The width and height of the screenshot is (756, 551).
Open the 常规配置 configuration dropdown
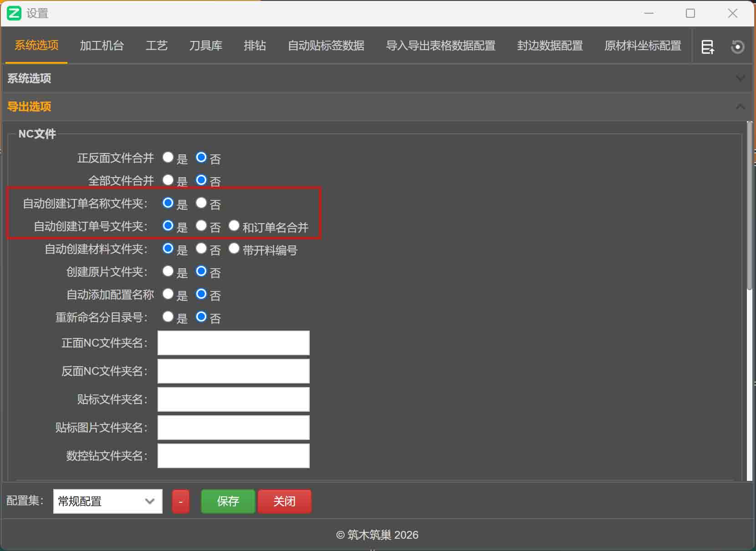107,501
